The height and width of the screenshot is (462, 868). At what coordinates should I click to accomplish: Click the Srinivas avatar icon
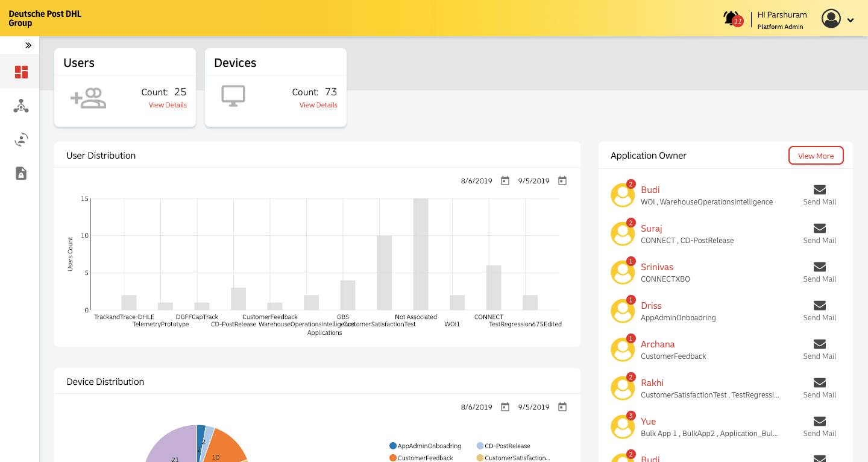[623, 272]
